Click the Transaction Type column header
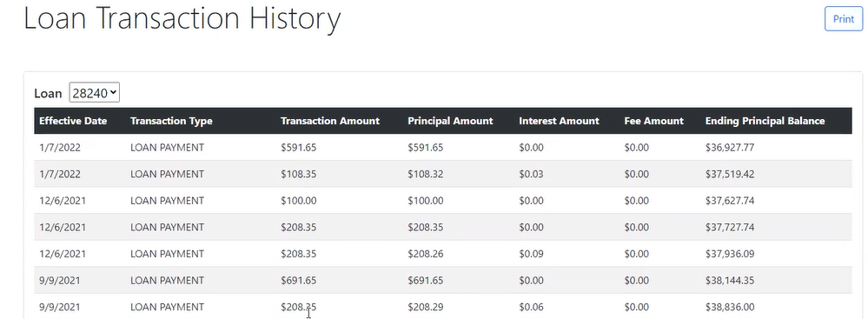Viewport: 868px width, 319px height. point(171,121)
